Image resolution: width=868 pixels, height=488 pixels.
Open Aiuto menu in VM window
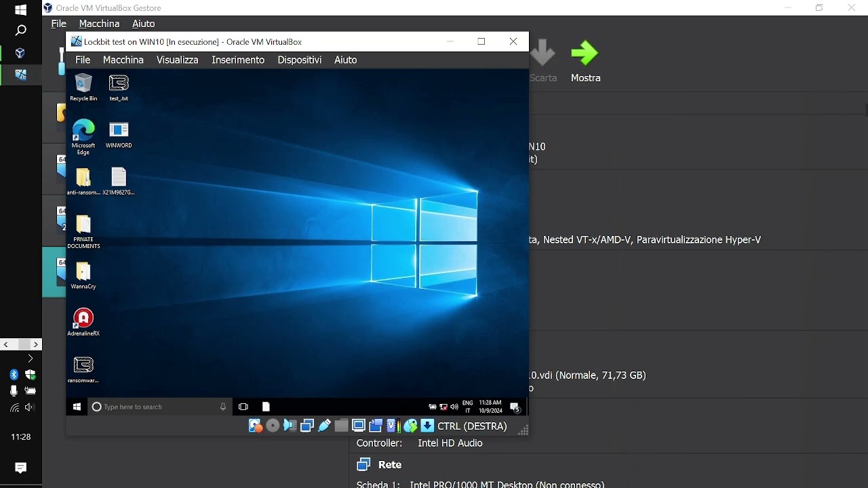[x=346, y=60]
